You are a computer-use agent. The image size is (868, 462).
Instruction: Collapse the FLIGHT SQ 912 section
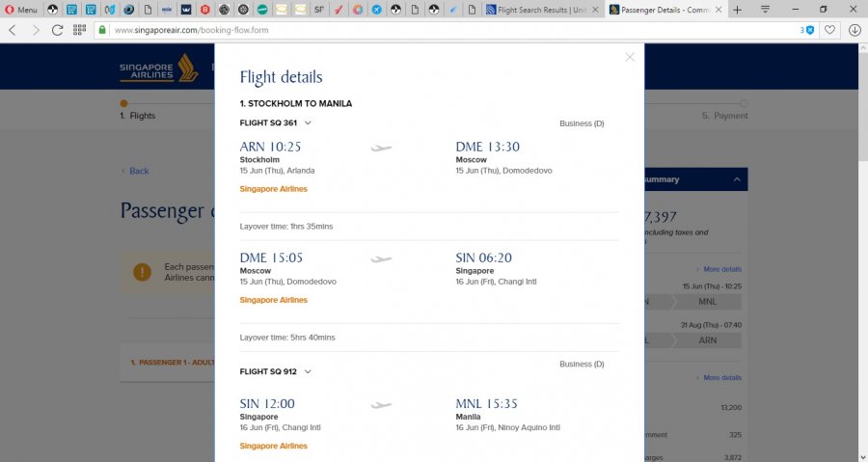(x=308, y=371)
